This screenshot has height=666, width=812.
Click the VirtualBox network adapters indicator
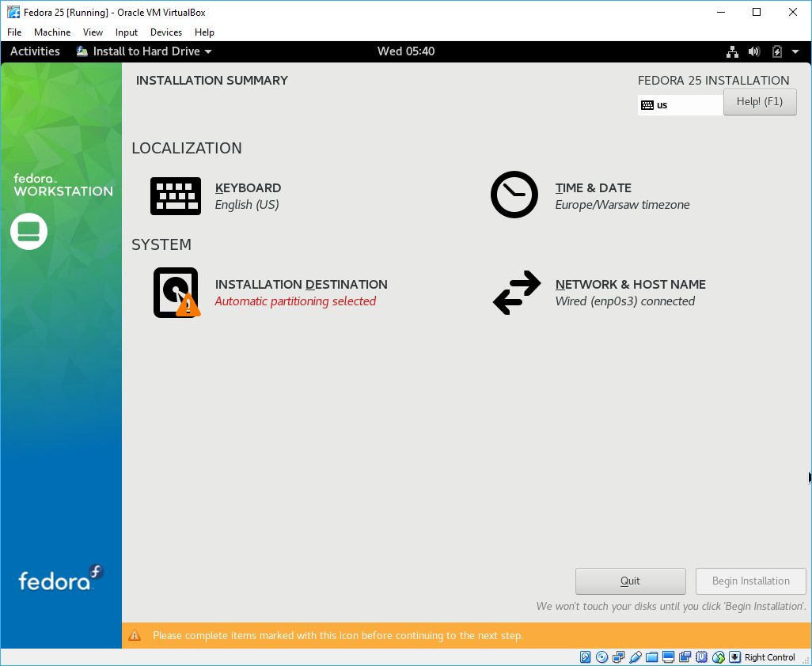click(x=618, y=657)
